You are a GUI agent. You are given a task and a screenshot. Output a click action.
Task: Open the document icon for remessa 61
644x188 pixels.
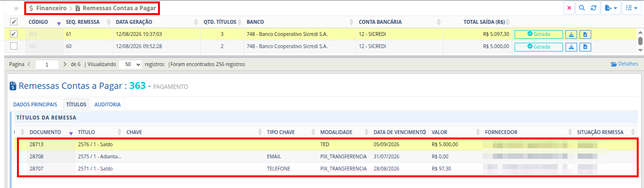(585, 34)
